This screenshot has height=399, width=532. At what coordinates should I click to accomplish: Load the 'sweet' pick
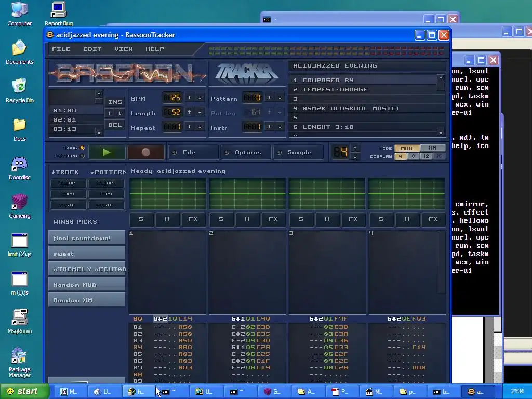87,254
